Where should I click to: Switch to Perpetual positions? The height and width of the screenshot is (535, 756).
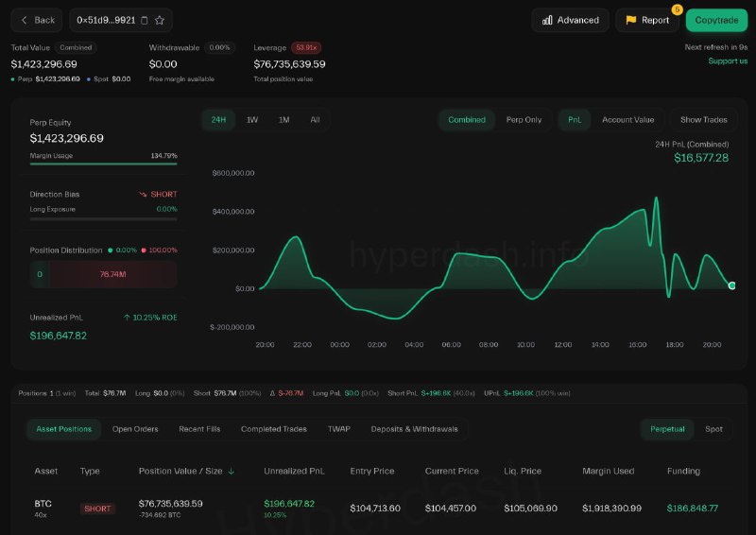click(x=667, y=429)
